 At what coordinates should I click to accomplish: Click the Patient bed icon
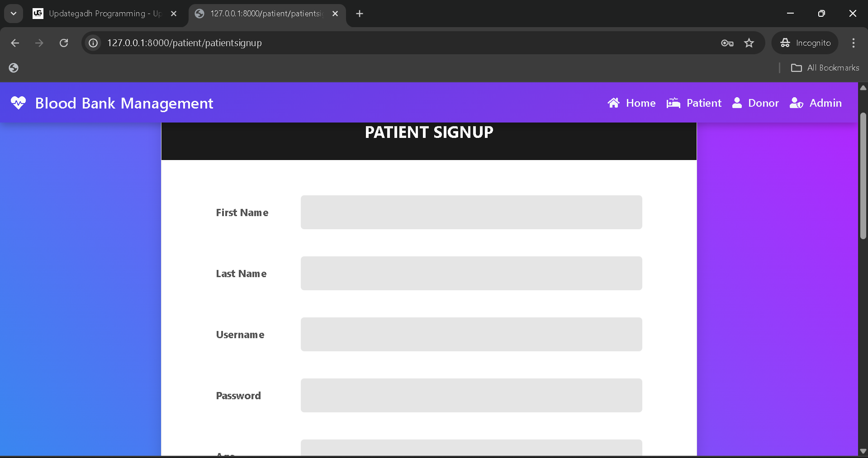[673, 103]
